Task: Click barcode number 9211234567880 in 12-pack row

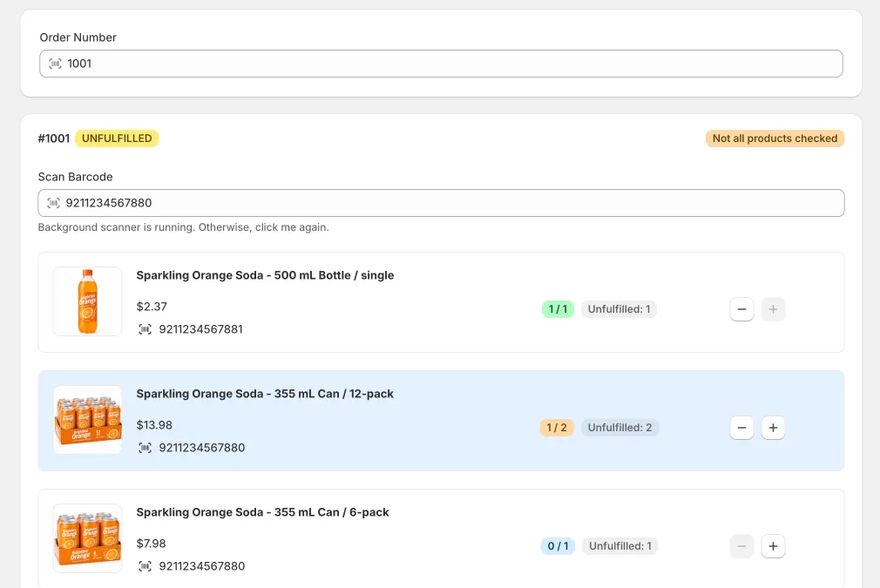Action: (202, 448)
